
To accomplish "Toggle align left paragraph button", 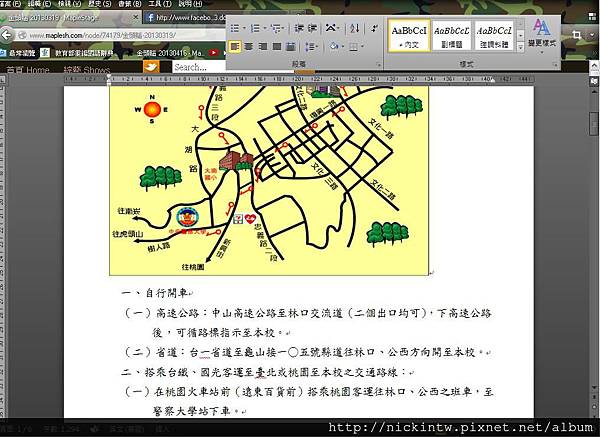I will 235,47.
